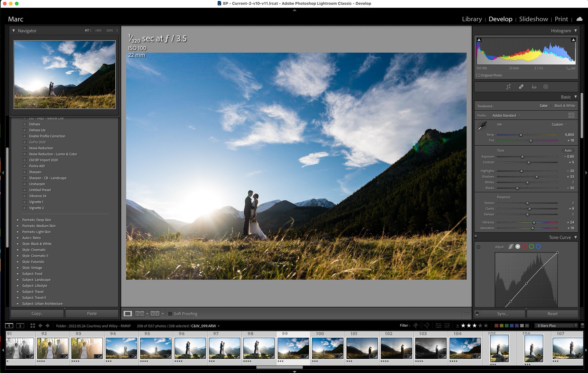Image resolution: width=588 pixels, height=373 pixels.
Task: Collapse the Basic panel triangle
Action: click(x=576, y=97)
